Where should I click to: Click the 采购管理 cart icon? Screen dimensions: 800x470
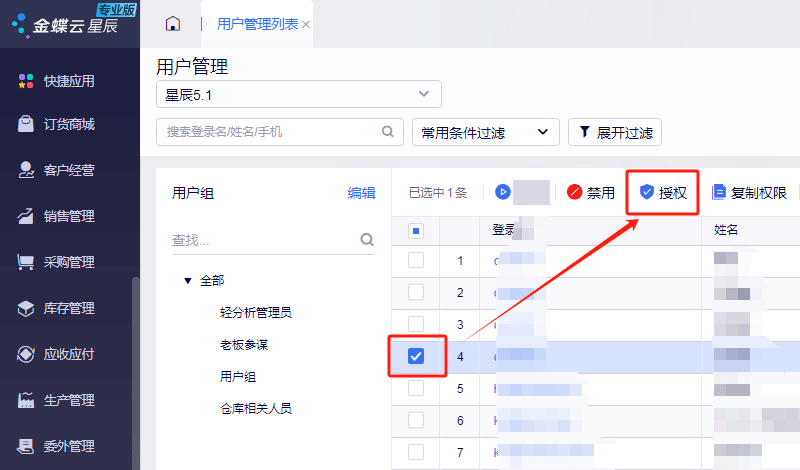(x=26, y=262)
